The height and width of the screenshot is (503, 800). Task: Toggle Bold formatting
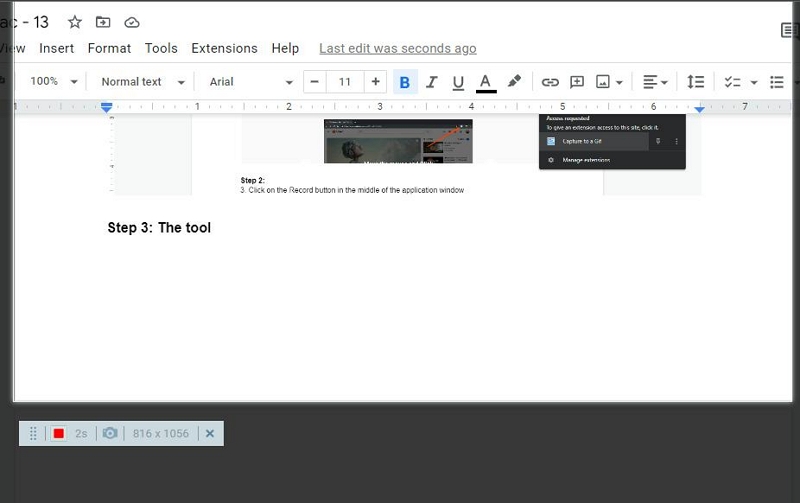click(405, 82)
